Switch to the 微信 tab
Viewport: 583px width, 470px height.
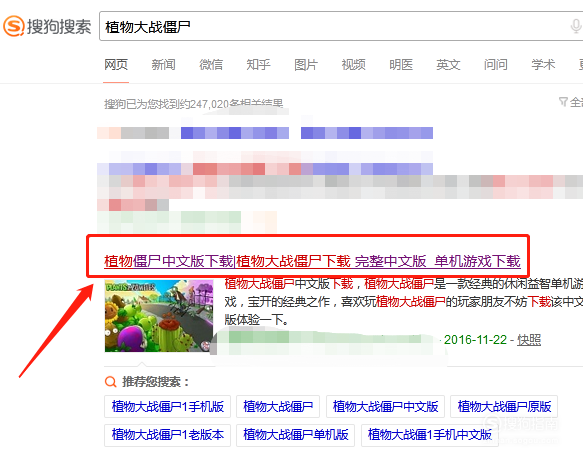click(x=211, y=65)
